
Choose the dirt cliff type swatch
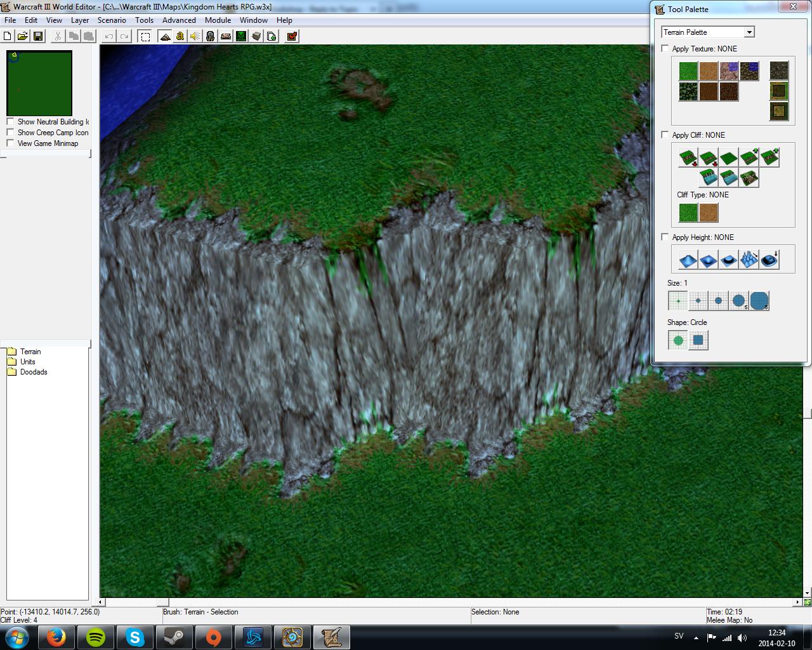709,213
